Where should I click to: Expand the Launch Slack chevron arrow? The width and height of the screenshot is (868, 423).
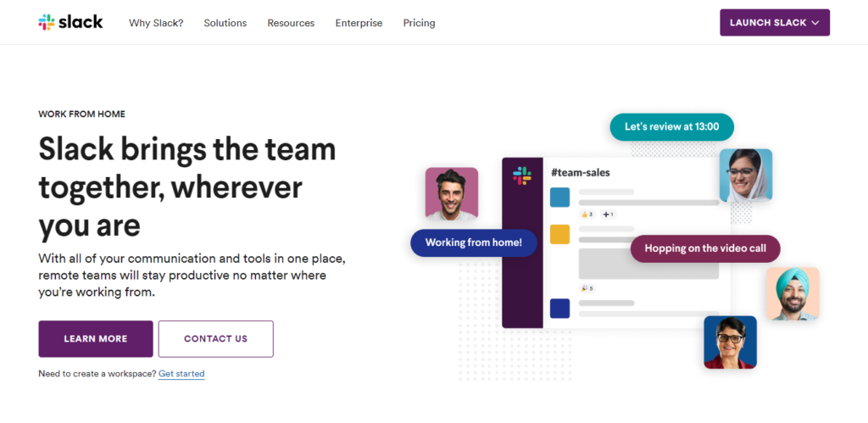pyautogui.click(x=815, y=23)
